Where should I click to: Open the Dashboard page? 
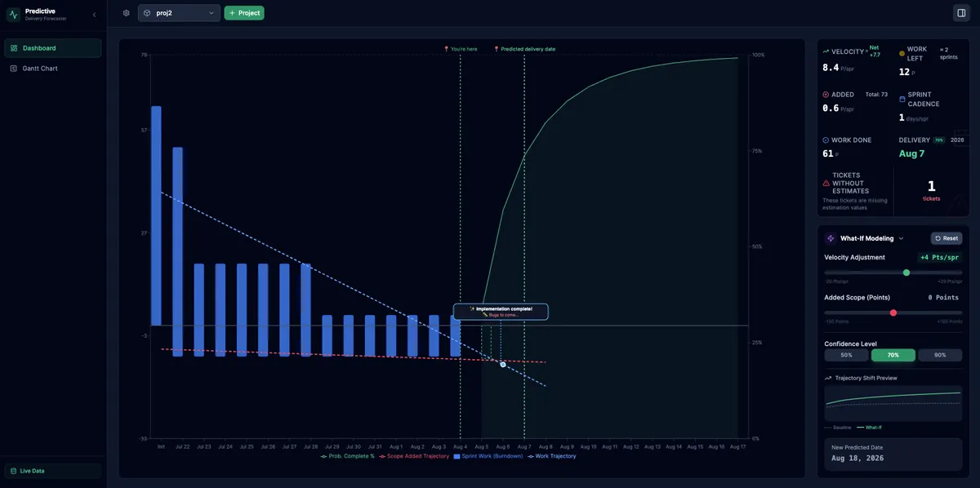[x=53, y=48]
